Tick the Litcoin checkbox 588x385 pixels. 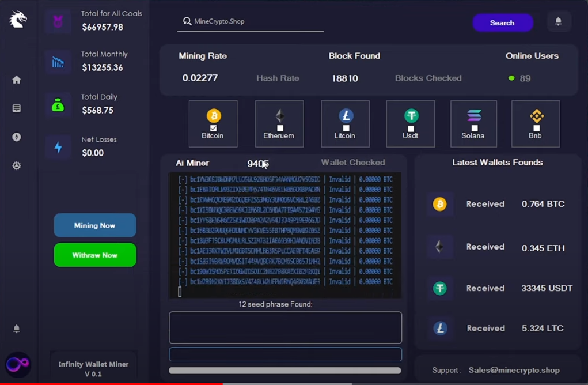pos(346,128)
